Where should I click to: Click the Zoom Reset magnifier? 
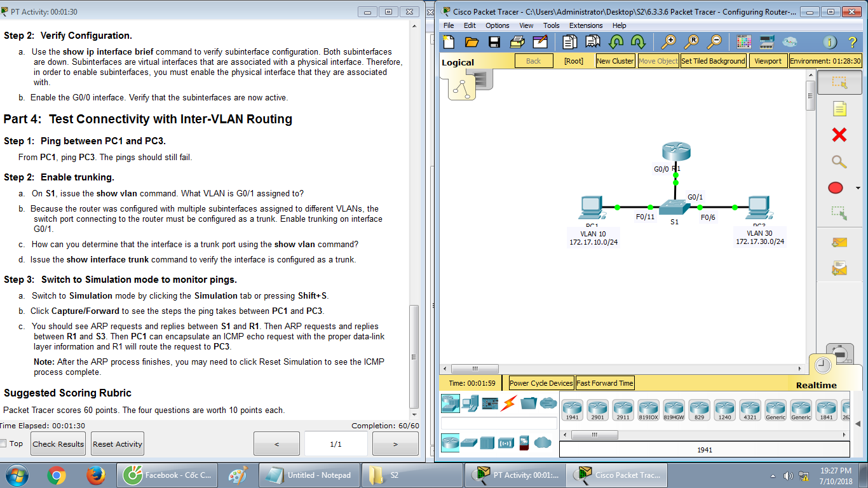[691, 42]
